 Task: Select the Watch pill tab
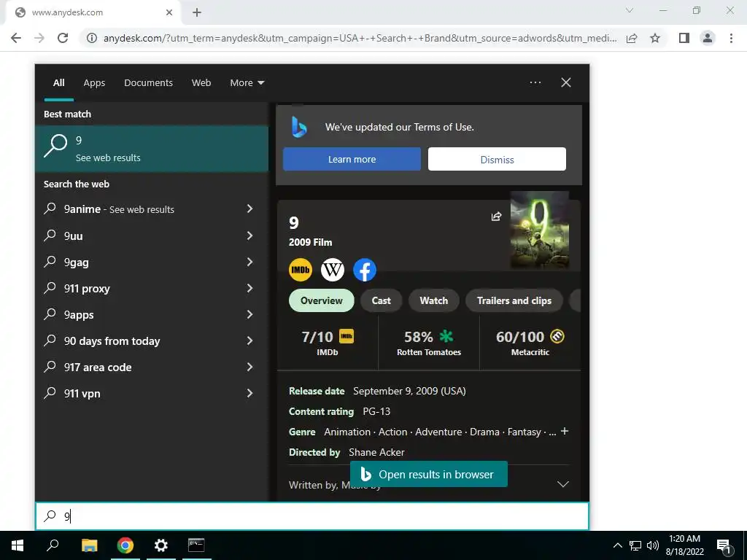pos(433,300)
